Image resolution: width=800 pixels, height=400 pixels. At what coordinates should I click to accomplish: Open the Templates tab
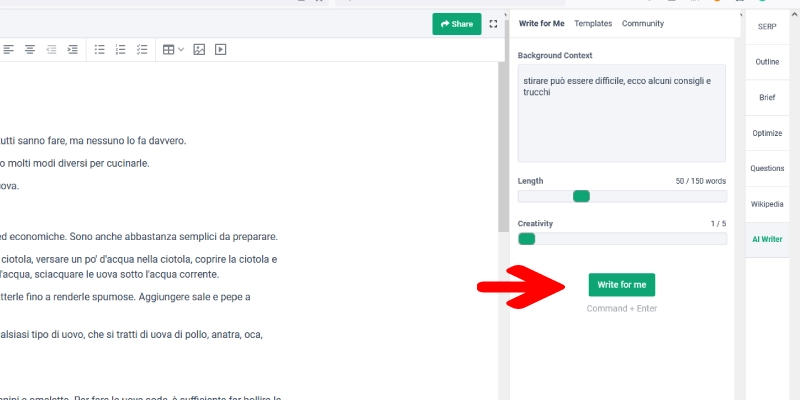pos(593,23)
